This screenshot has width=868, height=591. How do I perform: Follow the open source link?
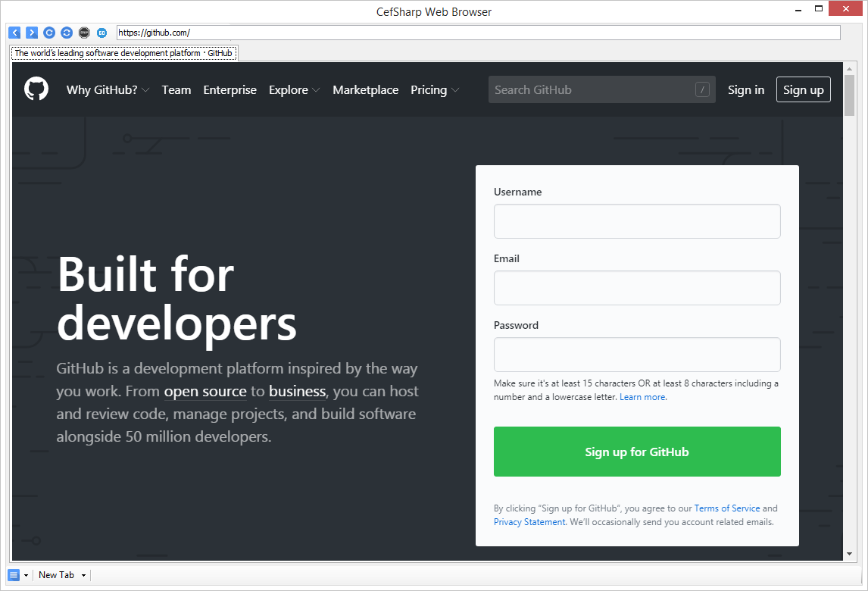[x=205, y=392]
